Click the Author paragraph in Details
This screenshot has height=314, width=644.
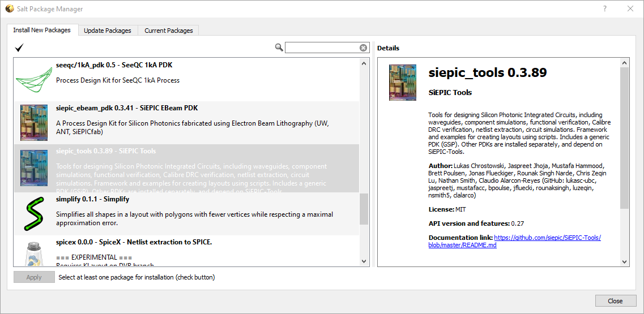point(517,180)
